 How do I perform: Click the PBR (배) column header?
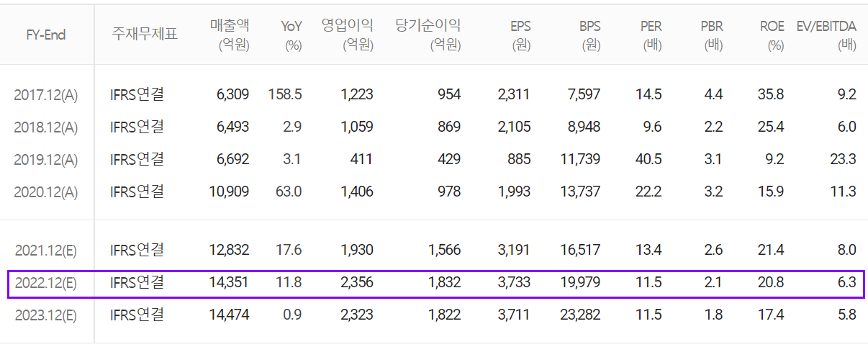712,35
